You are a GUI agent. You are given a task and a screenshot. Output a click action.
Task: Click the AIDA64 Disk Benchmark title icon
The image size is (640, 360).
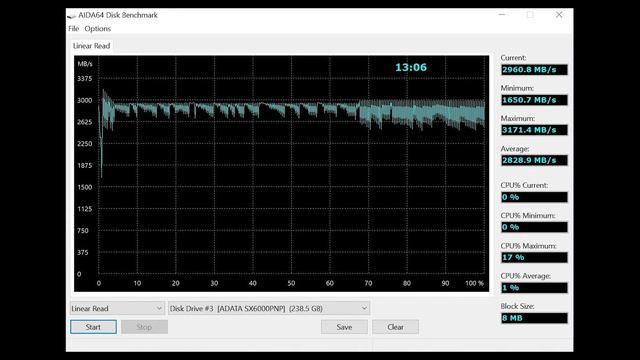coord(72,16)
